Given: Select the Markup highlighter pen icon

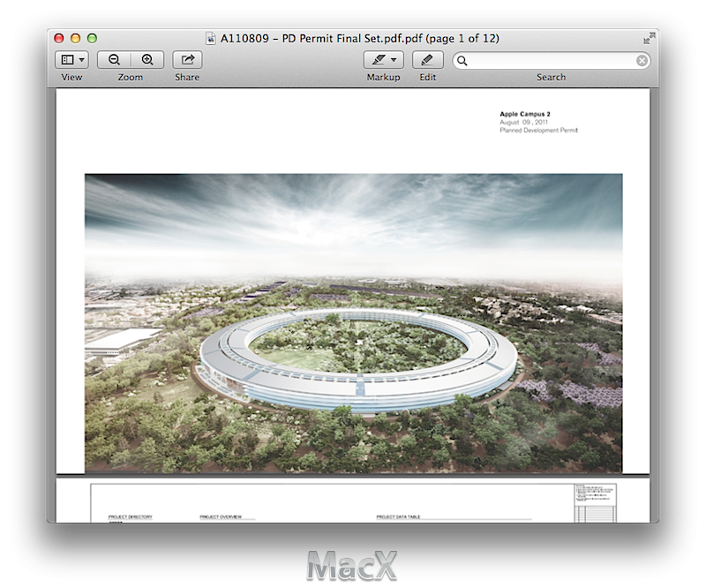Looking at the screenshot, I should click(x=379, y=60).
